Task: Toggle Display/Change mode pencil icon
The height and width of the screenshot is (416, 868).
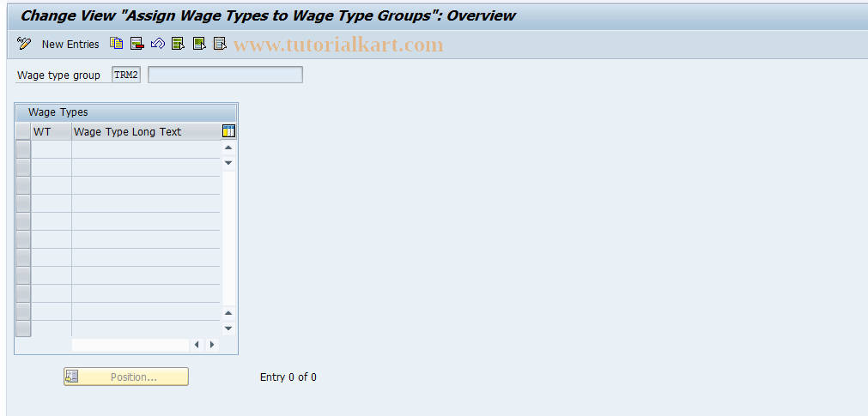Action: pos(24,44)
